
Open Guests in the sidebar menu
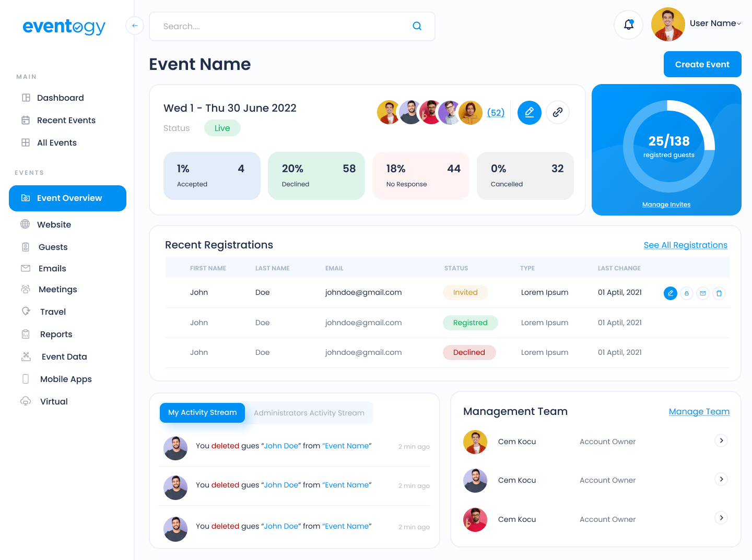[x=53, y=247]
